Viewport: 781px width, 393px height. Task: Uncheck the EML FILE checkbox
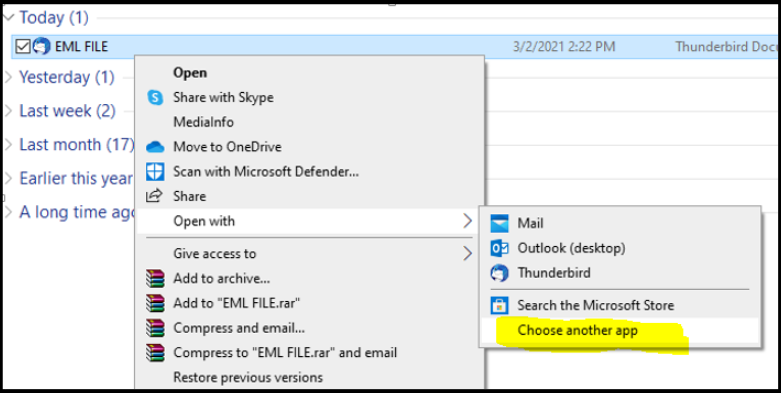coord(23,47)
